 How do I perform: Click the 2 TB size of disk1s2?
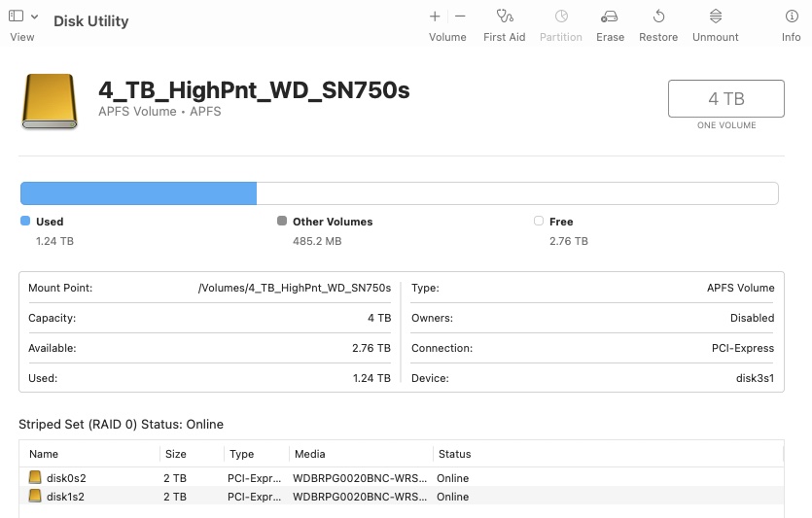point(174,497)
